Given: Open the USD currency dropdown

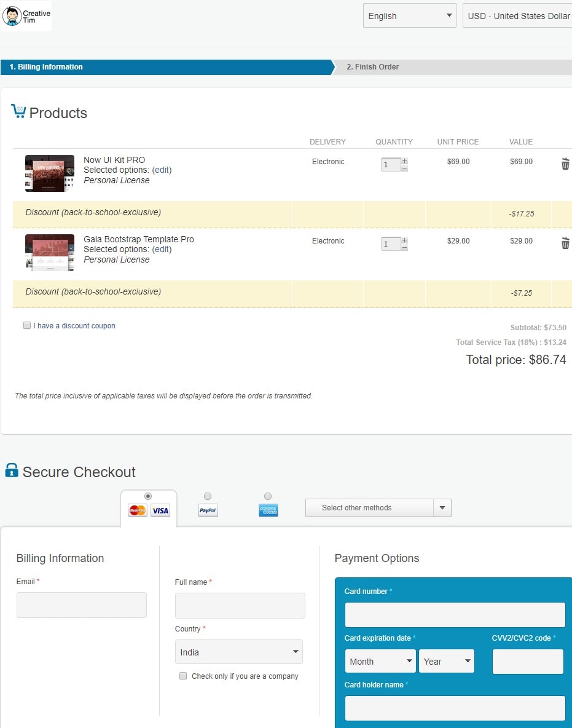Looking at the screenshot, I should point(518,16).
